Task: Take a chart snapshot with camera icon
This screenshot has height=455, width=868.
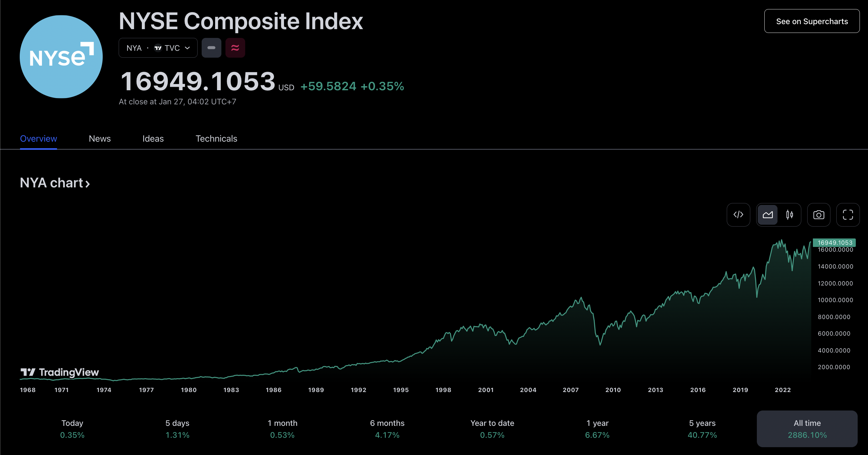Action: click(x=819, y=215)
